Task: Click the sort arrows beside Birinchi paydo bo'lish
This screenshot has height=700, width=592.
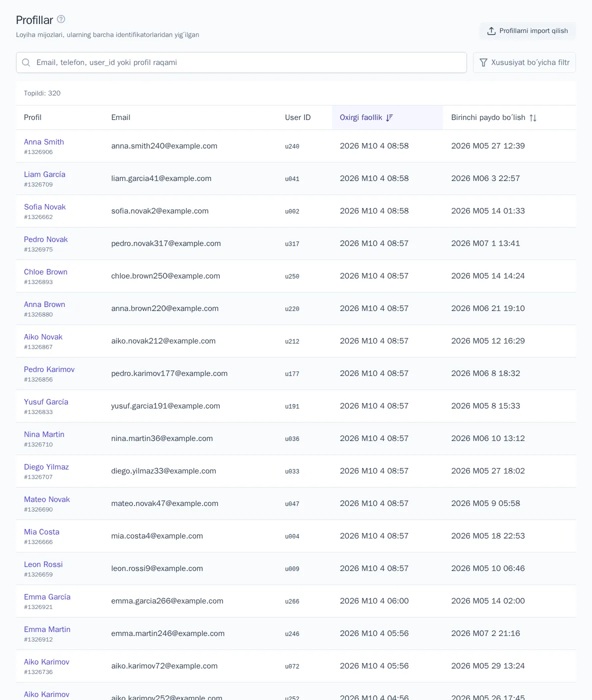Action: [533, 117]
